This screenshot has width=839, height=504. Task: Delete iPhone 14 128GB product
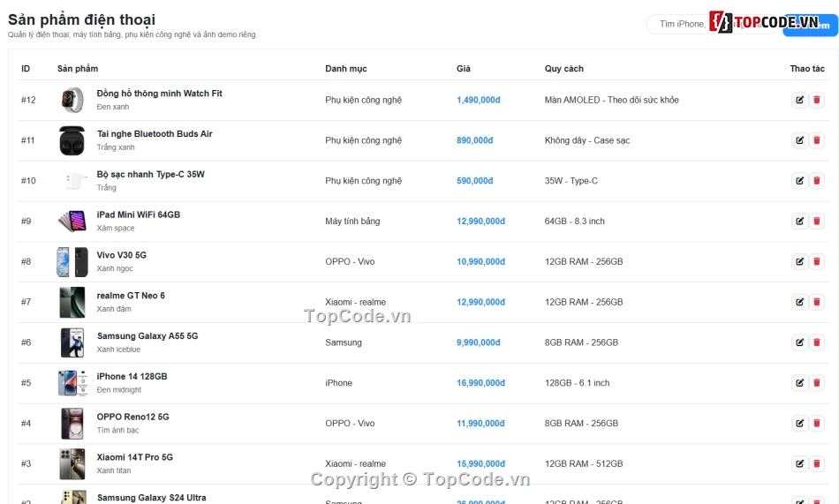click(817, 382)
